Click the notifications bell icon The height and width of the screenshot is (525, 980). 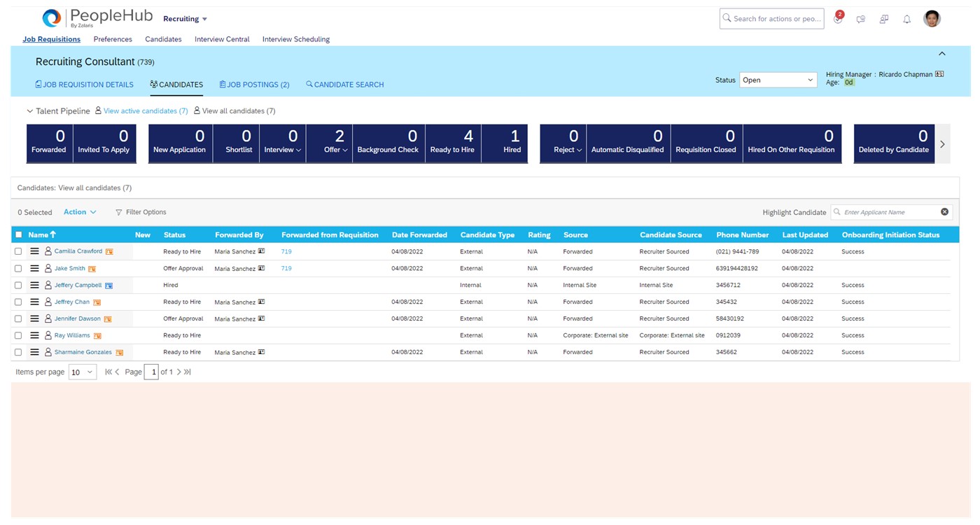tap(906, 20)
